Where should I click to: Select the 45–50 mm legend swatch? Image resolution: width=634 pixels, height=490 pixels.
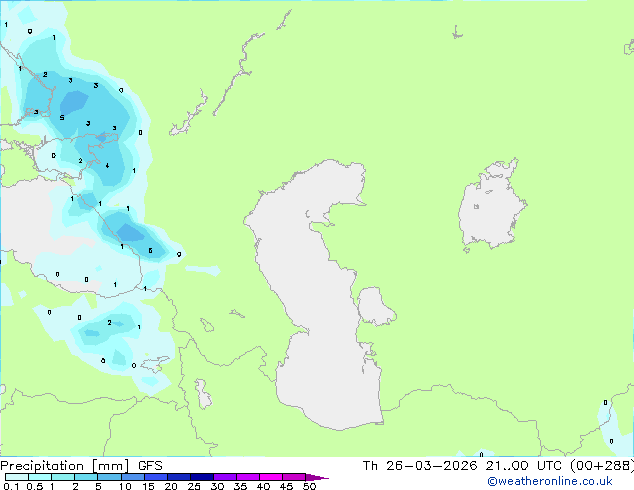pos(294,477)
